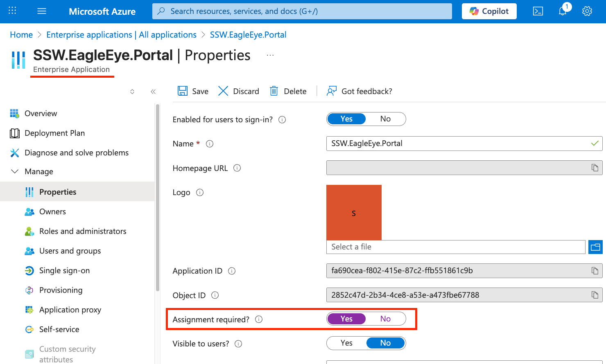
Task: Browse for a logo file
Action: (595, 247)
